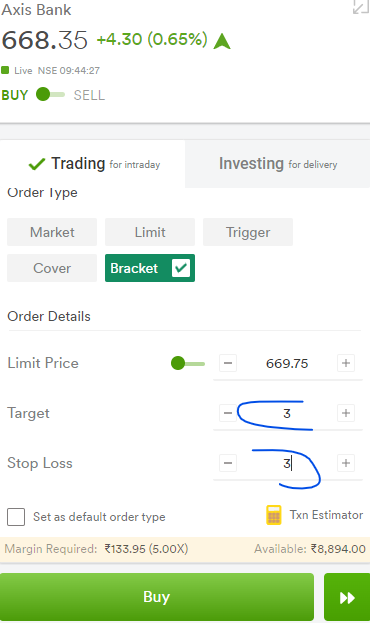Increase Target with the plus button
The image size is (370, 623).
click(x=346, y=413)
